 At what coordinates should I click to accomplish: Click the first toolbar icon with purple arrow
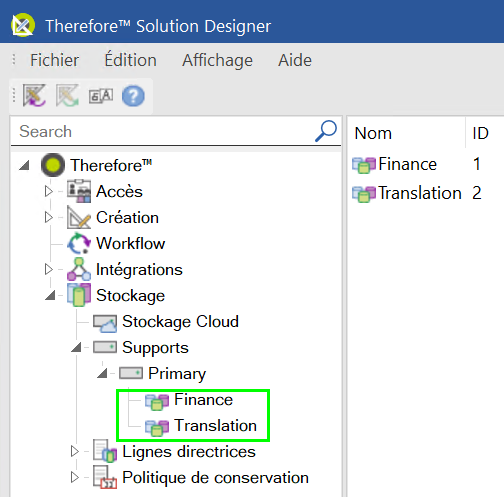tap(34, 96)
